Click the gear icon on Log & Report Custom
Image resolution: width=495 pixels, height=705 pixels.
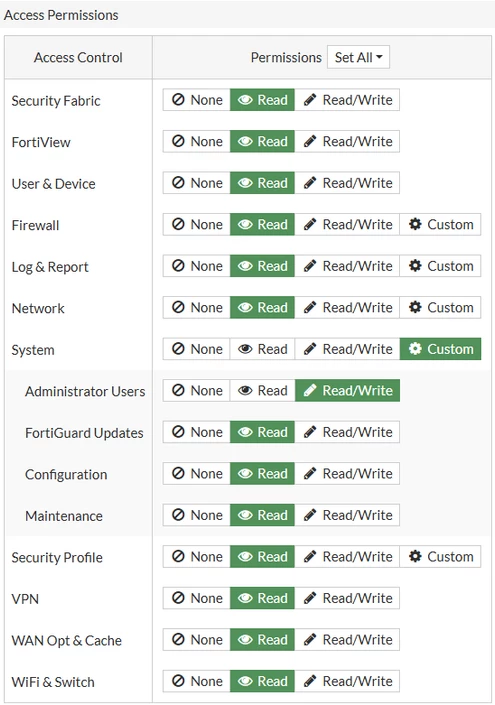[x=415, y=266]
